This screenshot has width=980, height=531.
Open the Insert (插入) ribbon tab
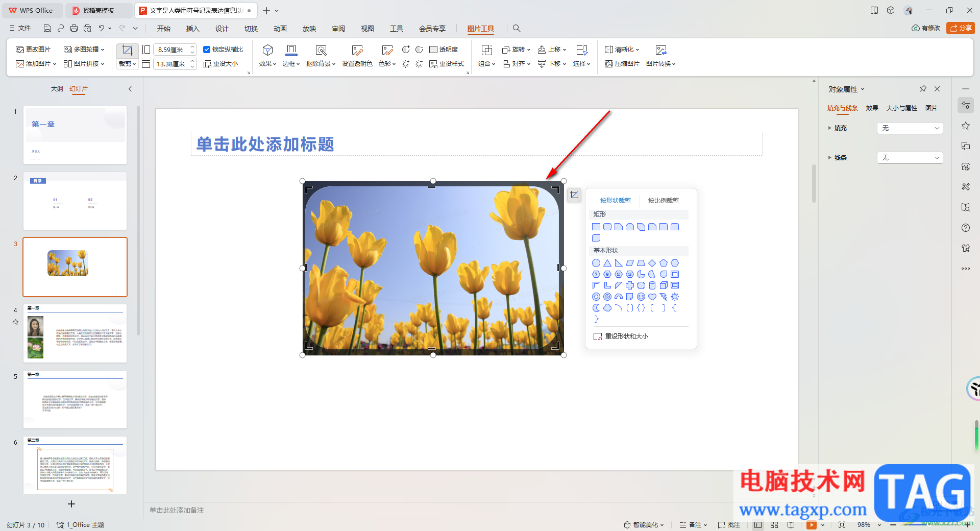192,29
